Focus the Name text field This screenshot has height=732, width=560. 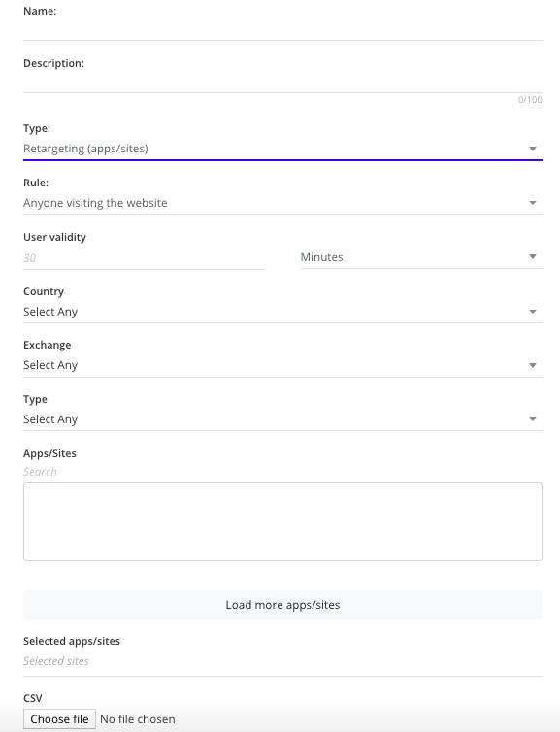click(x=282, y=30)
